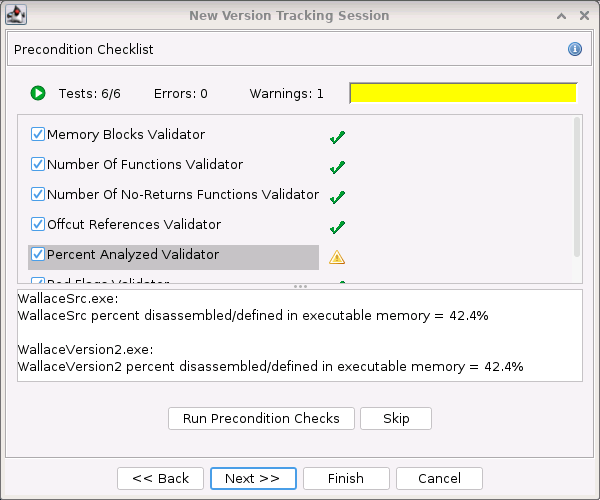Click Number Of Functions Validator passed checkmark

click(337, 167)
